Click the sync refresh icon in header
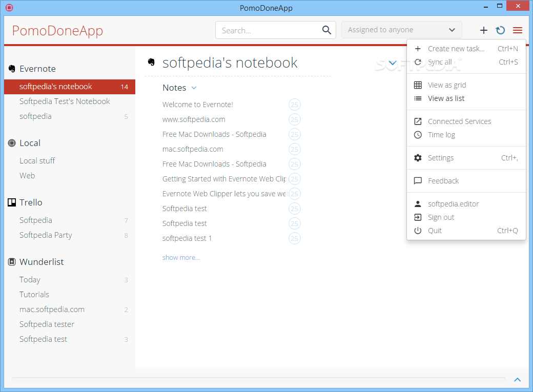The width and height of the screenshot is (533, 392). [500, 30]
